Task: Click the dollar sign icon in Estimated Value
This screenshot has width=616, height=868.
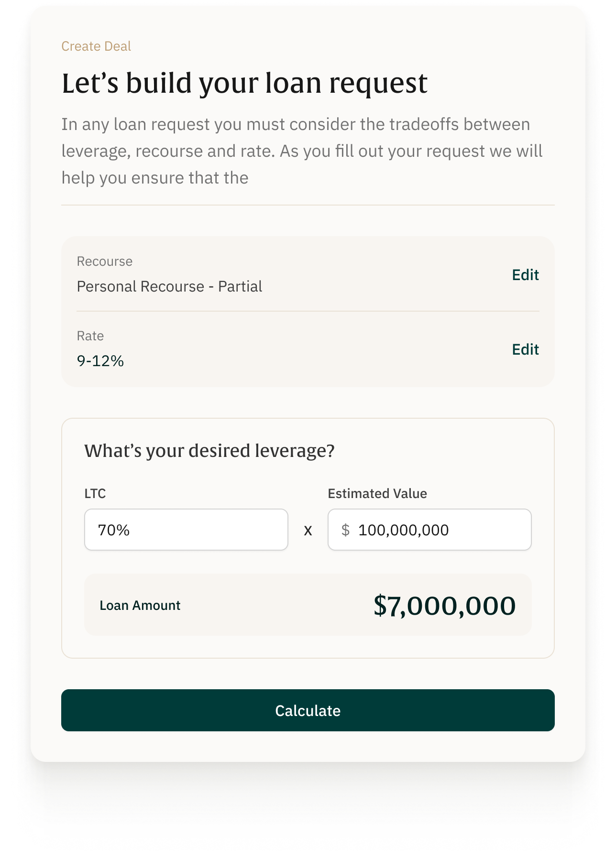Action: [345, 530]
